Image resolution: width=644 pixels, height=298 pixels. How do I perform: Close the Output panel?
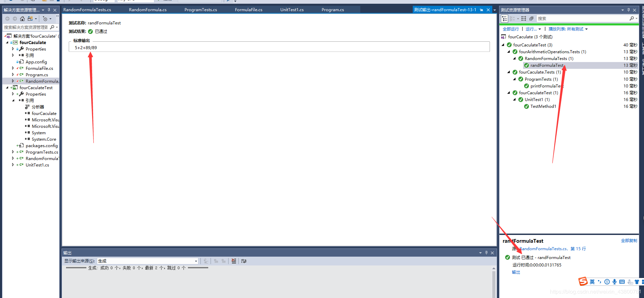(492, 253)
